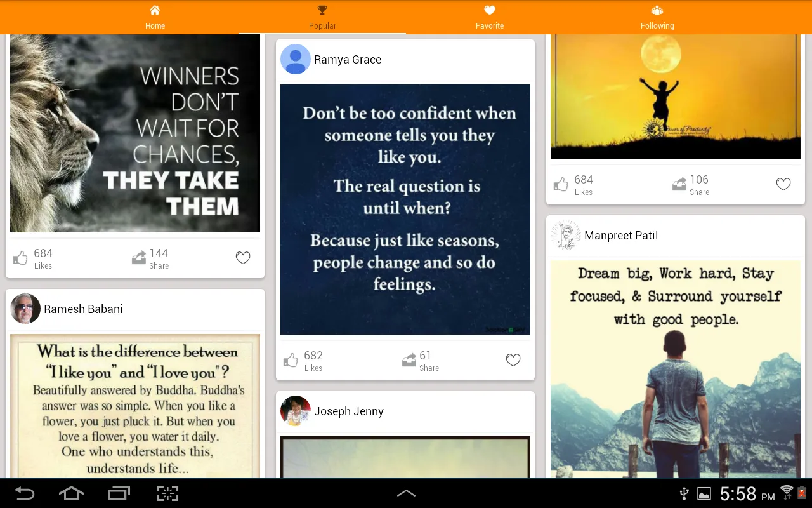
Task: Open the Wi-Fi status icon
Action: pos(787,492)
